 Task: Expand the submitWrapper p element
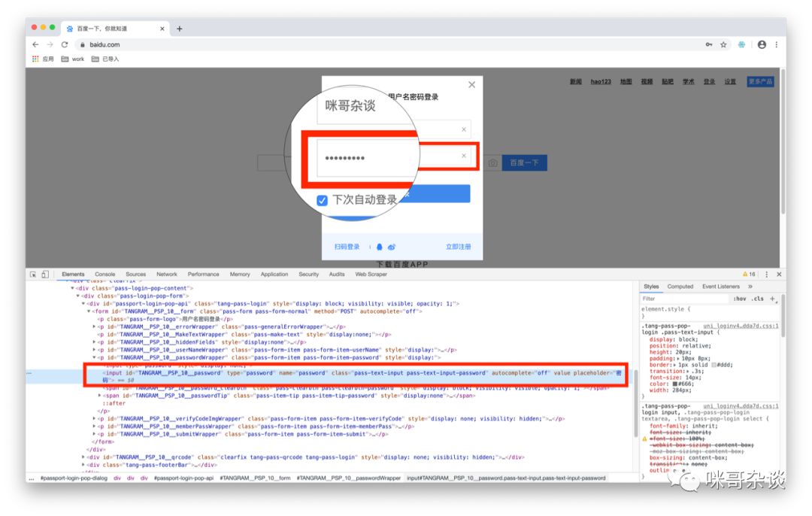[94, 434]
